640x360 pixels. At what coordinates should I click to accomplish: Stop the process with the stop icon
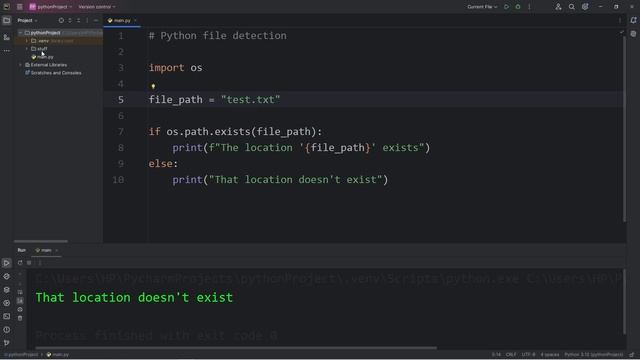pyautogui.click(x=29, y=263)
